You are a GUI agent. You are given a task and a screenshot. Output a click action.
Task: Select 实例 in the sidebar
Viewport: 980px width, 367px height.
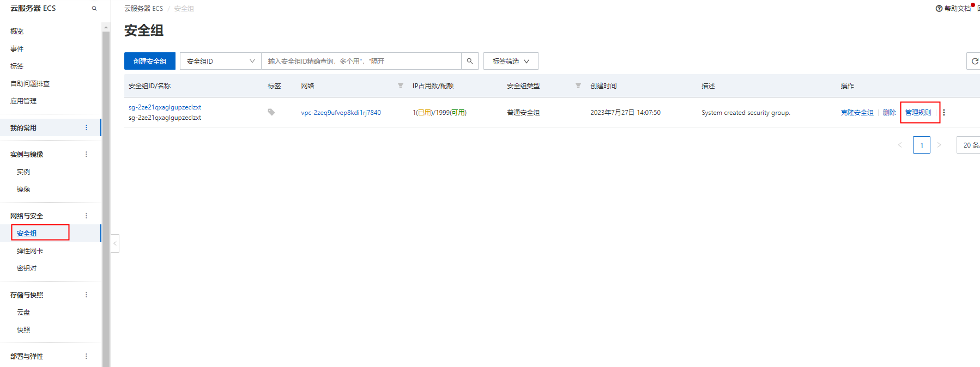(x=23, y=172)
